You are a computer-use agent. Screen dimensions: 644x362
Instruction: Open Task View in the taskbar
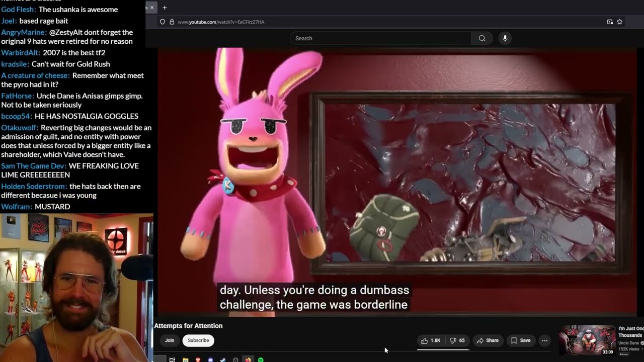[x=172, y=359]
